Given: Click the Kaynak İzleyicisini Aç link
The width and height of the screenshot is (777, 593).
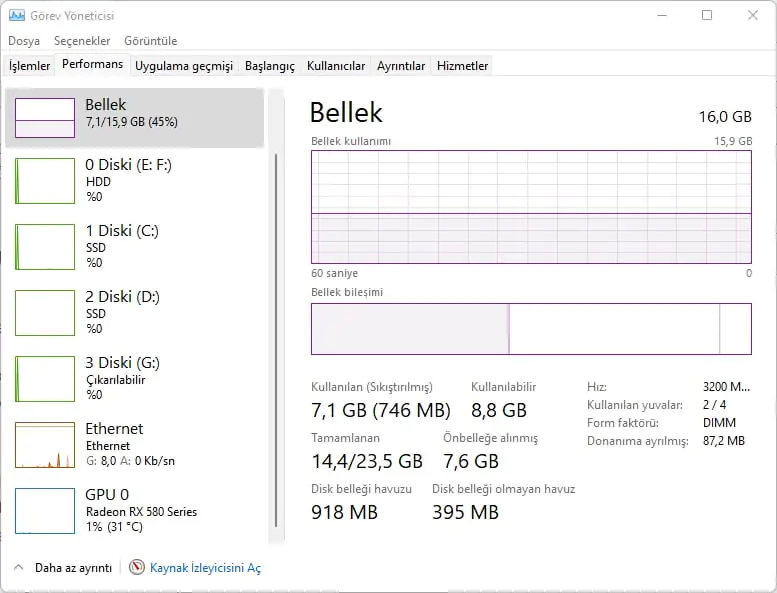Looking at the screenshot, I should [x=205, y=568].
